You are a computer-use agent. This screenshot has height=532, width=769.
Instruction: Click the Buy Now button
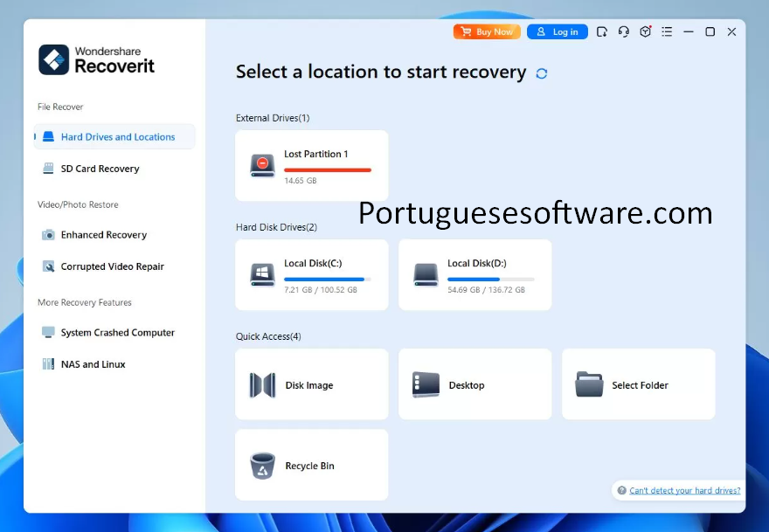[x=486, y=31]
